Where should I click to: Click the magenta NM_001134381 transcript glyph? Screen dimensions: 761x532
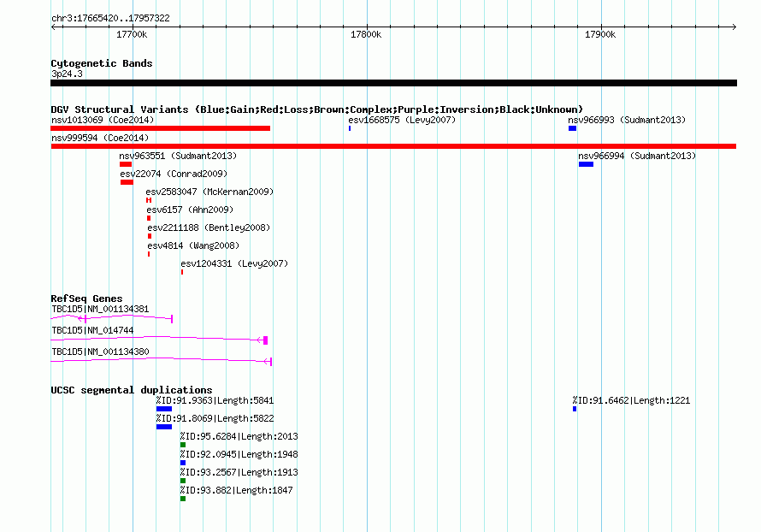(112, 318)
